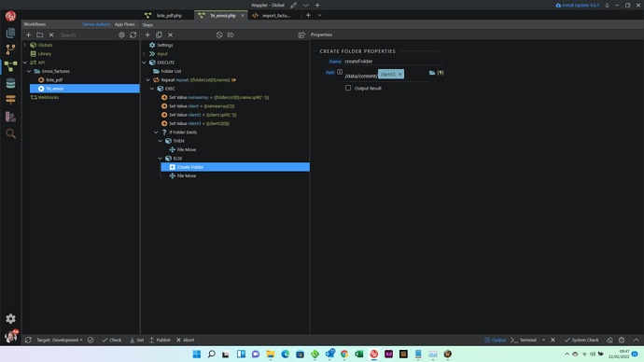
Task: Create new folder in Workflows toolbar
Action: click(x=40, y=35)
